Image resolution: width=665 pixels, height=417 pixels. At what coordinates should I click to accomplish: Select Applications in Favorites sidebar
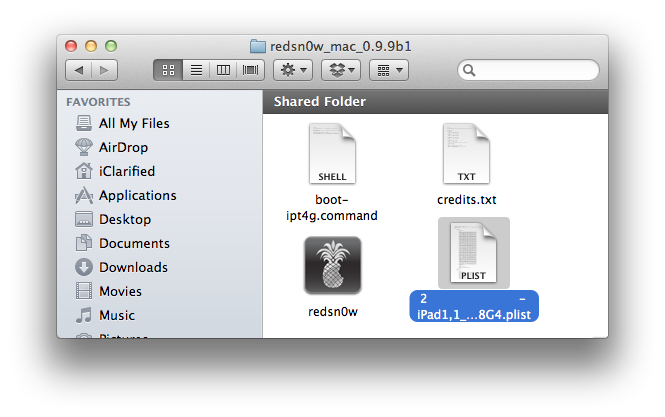pos(137,195)
